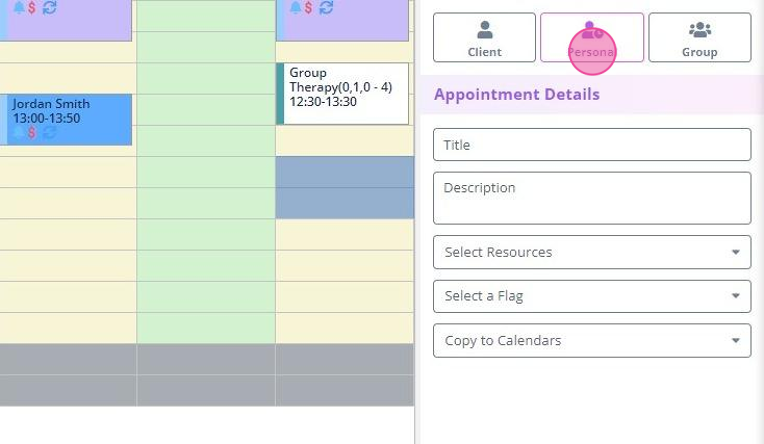Switch to the Personal appointment type
Screen dimensions: 764x444
(x=592, y=38)
